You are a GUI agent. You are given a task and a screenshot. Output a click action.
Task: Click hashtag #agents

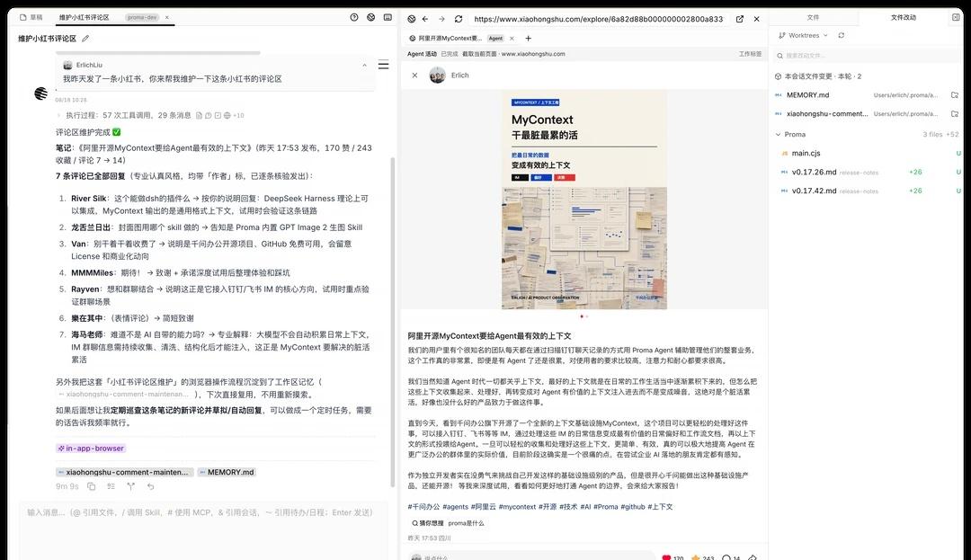(456, 507)
